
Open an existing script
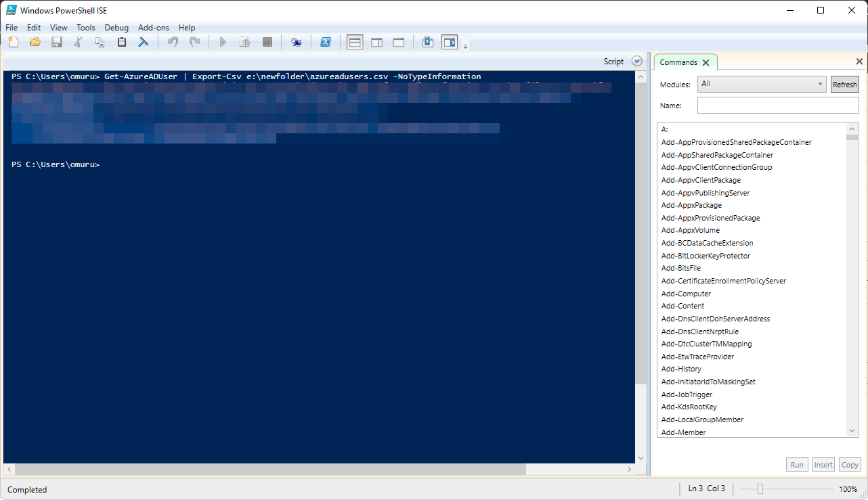[x=35, y=41]
